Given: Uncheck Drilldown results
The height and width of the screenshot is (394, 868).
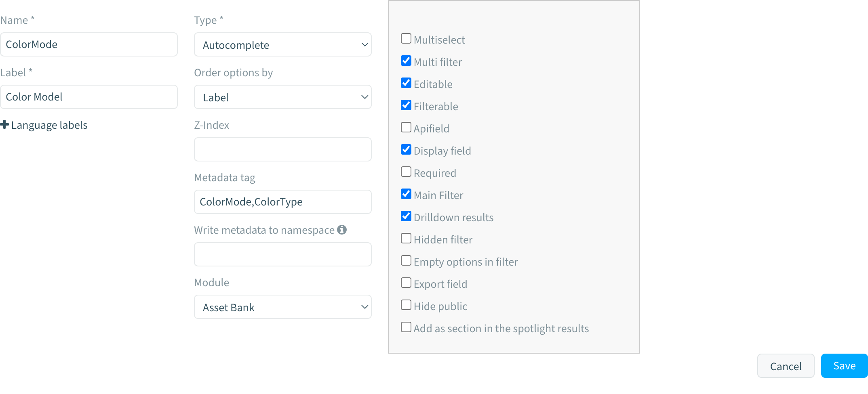Looking at the screenshot, I should pyautogui.click(x=406, y=216).
